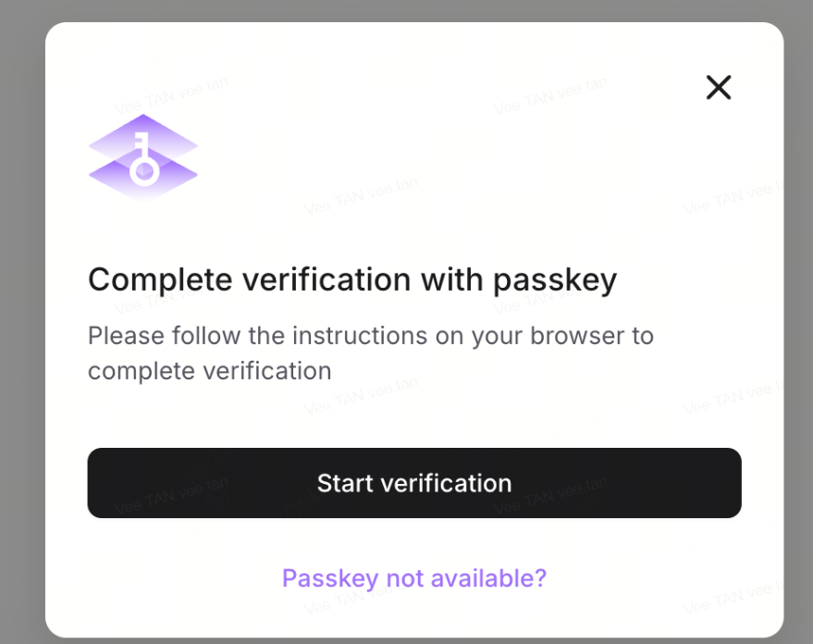
Task: Select the browser instructions description text
Action: click(370, 353)
